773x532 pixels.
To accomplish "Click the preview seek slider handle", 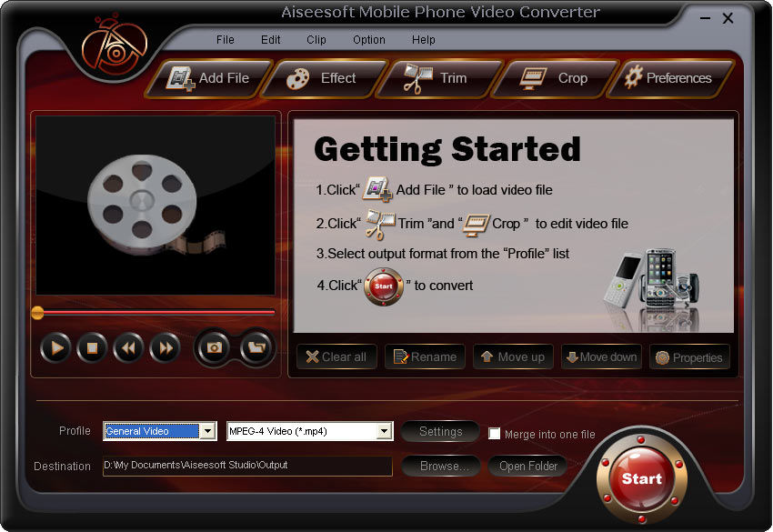I will (x=37, y=313).
